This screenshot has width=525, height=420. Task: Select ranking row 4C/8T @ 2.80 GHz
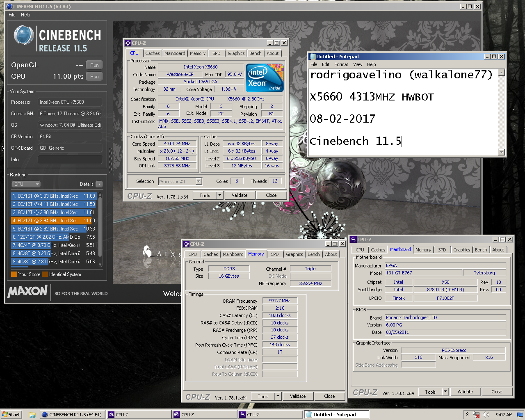click(x=53, y=262)
